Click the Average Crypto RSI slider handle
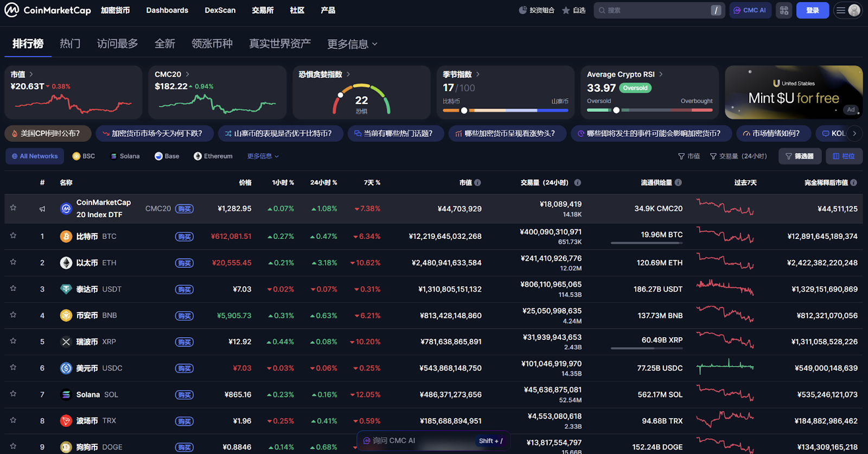The width and height of the screenshot is (868, 454). pyautogui.click(x=616, y=110)
